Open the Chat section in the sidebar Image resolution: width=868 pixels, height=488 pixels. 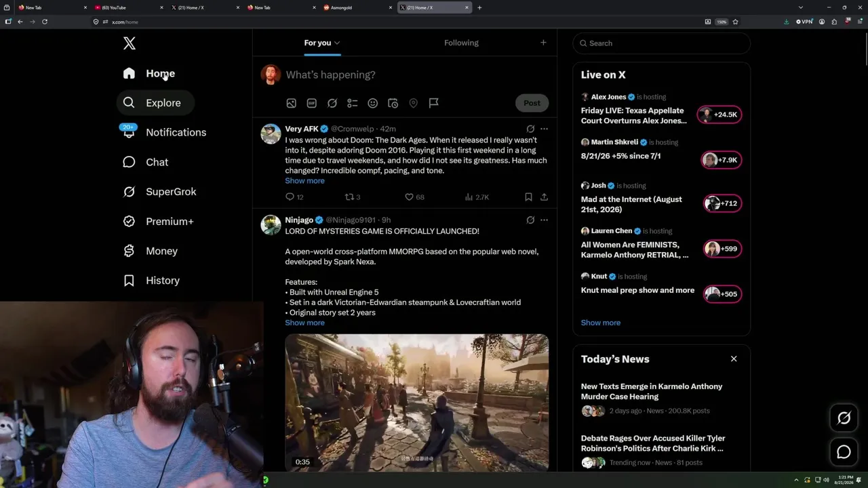coord(146,162)
